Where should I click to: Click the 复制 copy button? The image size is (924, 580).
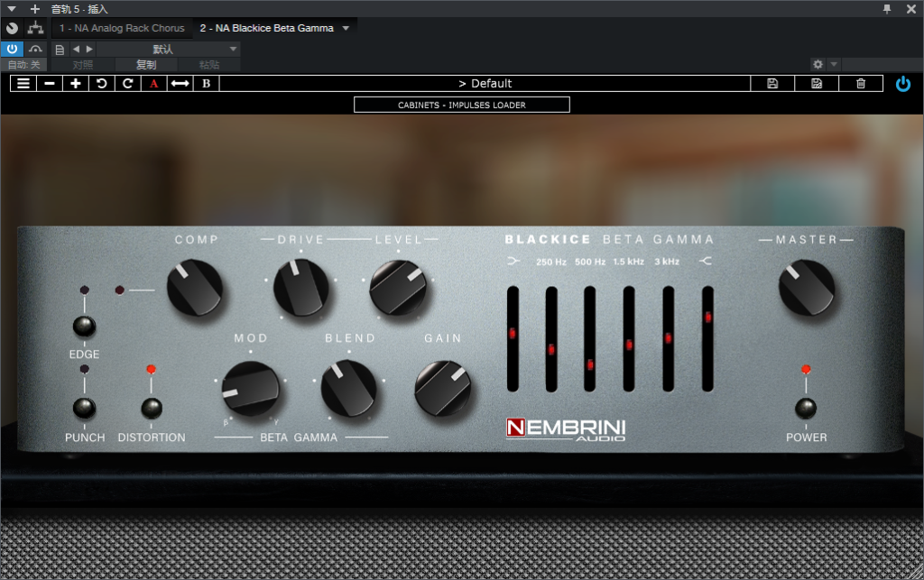tap(145, 65)
